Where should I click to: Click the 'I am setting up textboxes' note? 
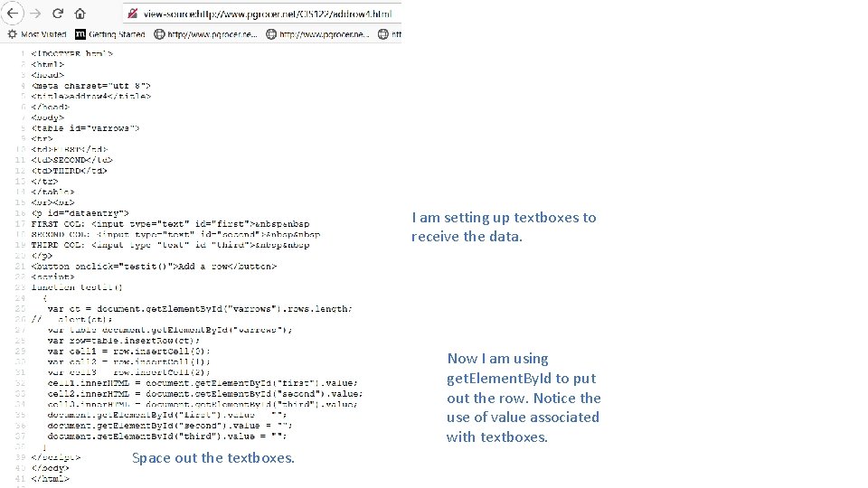coord(504,227)
